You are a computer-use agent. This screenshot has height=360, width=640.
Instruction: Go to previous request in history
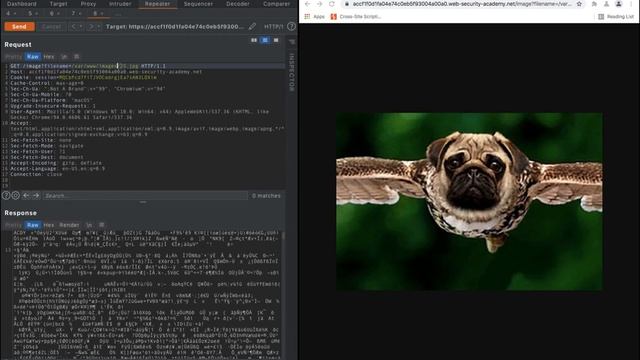[x=73, y=27]
